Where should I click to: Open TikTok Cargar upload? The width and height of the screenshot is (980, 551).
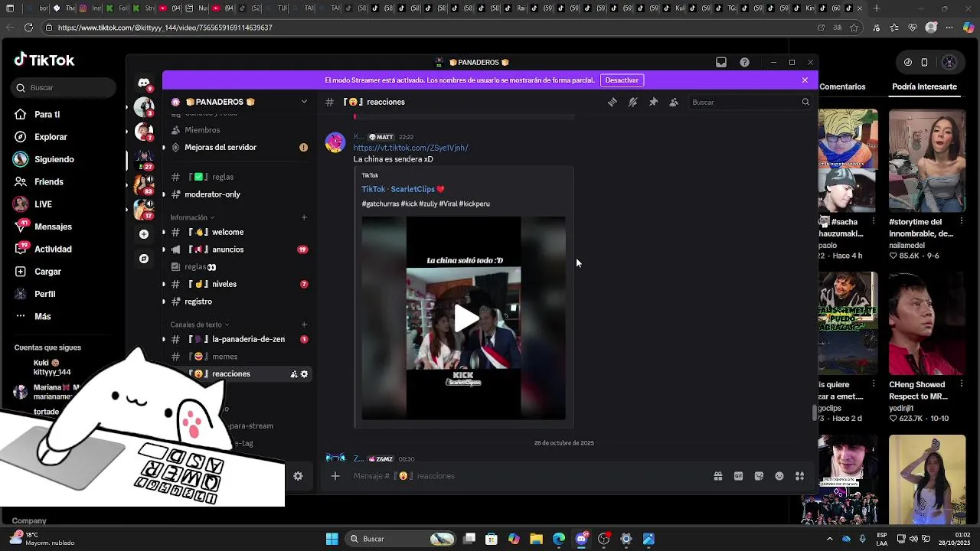point(47,272)
